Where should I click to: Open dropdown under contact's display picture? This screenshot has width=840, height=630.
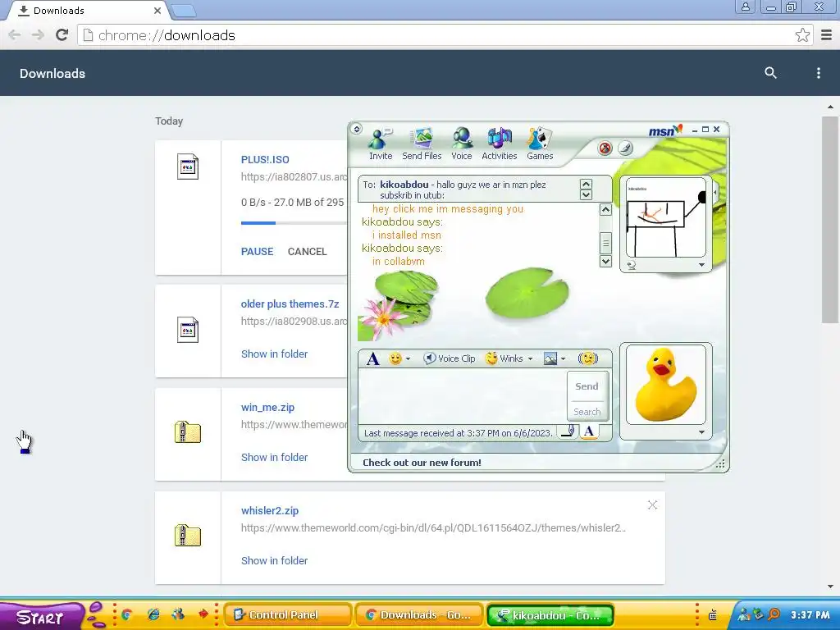701,265
